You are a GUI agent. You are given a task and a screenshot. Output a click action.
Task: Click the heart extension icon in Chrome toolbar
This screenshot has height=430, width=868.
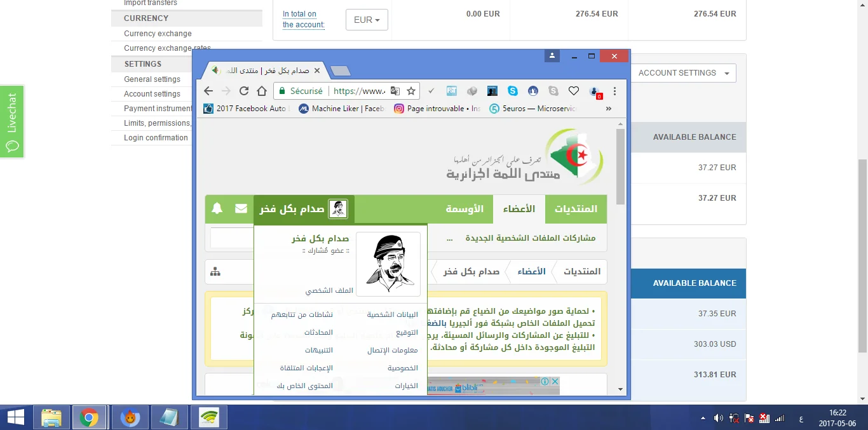click(x=573, y=91)
